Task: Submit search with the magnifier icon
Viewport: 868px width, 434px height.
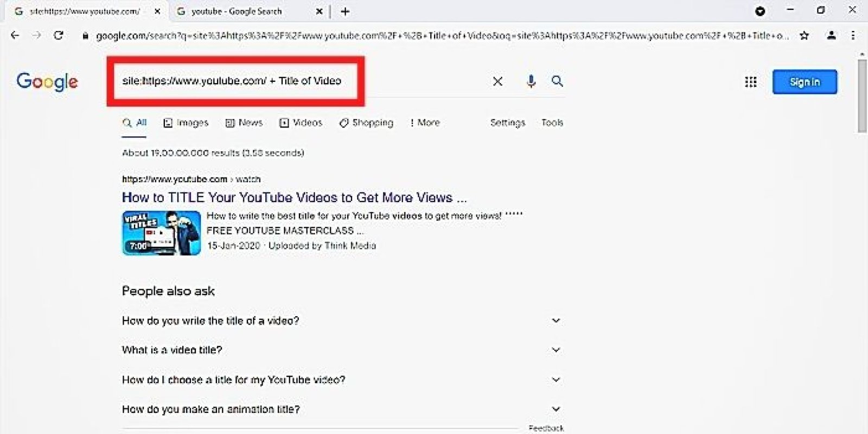Action: [557, 81]
